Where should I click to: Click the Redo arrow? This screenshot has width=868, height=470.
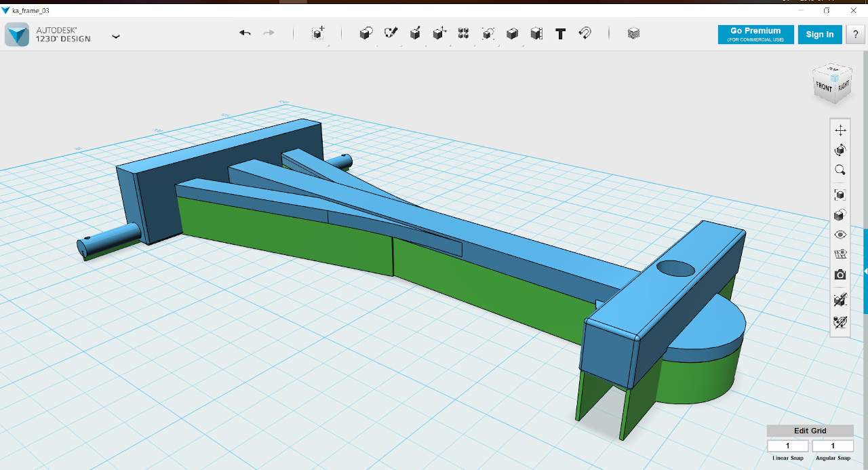pyautogui.click(x=269, y=33)
